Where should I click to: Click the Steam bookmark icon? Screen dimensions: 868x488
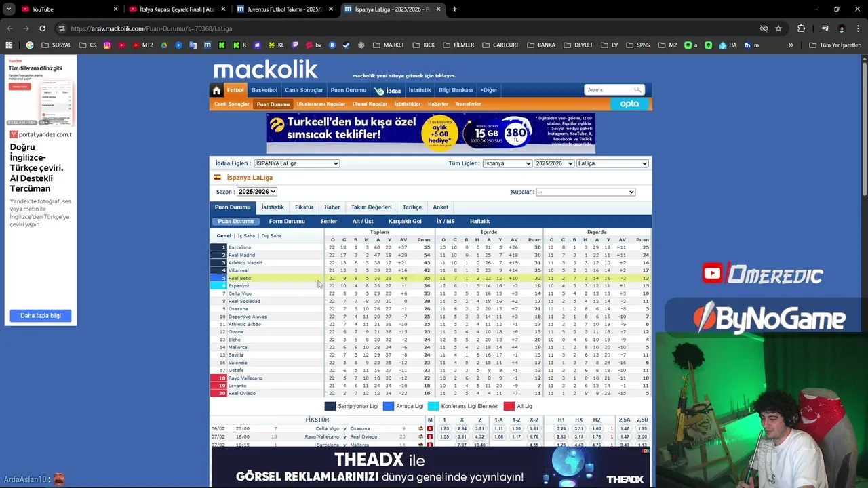coord(346,45)
